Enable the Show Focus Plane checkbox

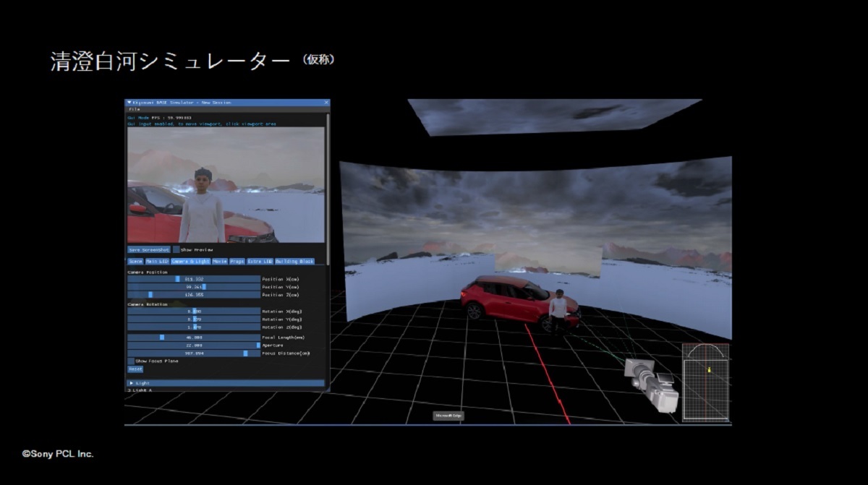coord(131,361)
